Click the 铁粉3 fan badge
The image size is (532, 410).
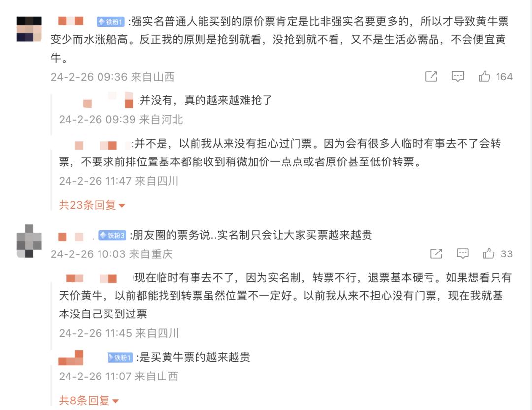112,235
